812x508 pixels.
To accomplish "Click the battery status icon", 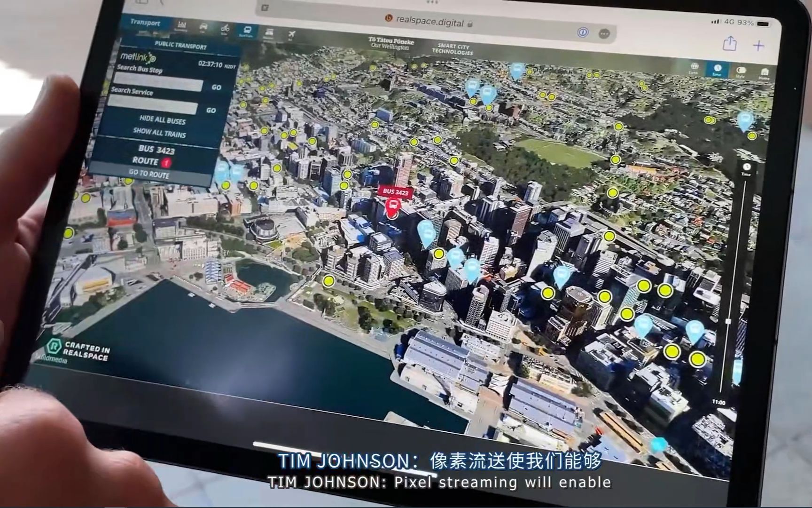I will point(763,23).
